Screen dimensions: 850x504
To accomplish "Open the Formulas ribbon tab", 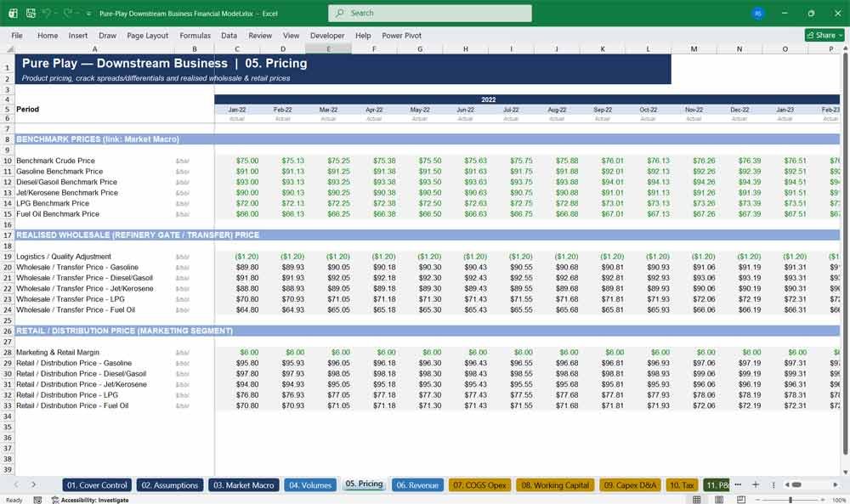I will 195,35.
